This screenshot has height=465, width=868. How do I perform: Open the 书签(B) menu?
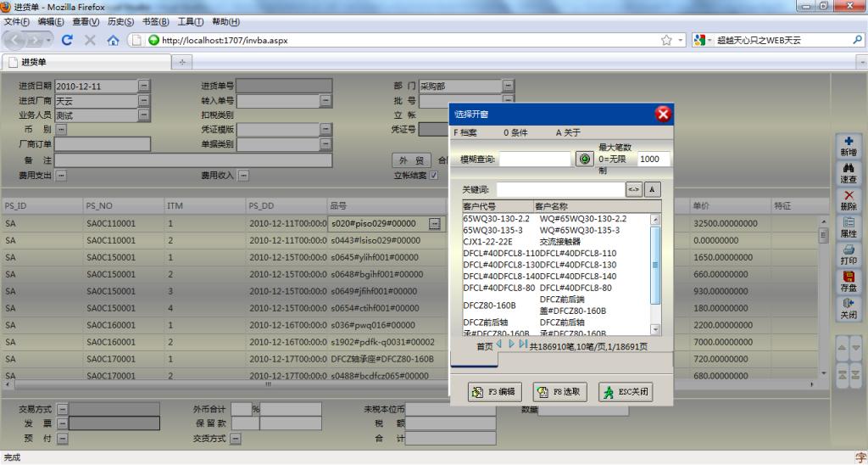pos(156,21)
